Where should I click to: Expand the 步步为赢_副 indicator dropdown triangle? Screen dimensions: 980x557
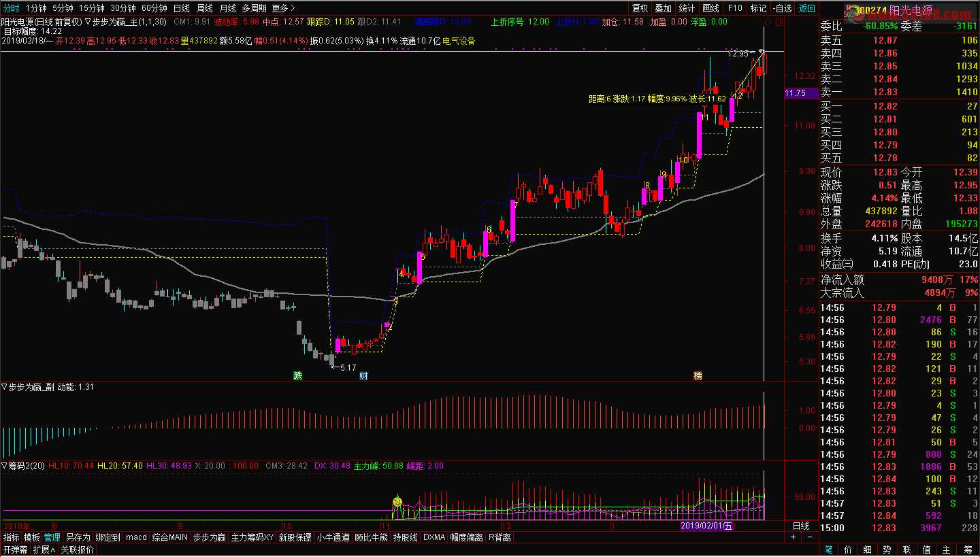tap(5, 387)
